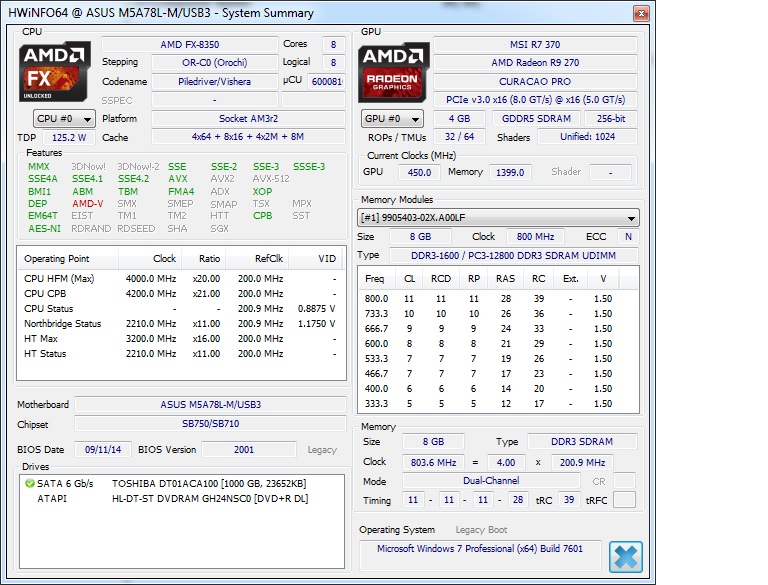The image size is (768, 585).
Task: Click the Dual-Channel mode field
Action: [x=491, y=481]
